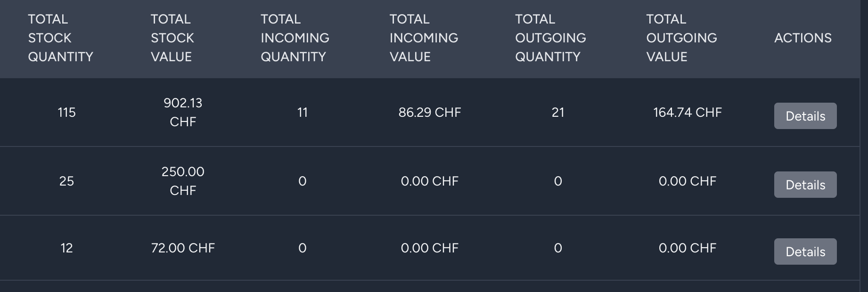Click the 86.29 CHF incoming value cell
Viewport: 868px width, 292px height.
429,113
